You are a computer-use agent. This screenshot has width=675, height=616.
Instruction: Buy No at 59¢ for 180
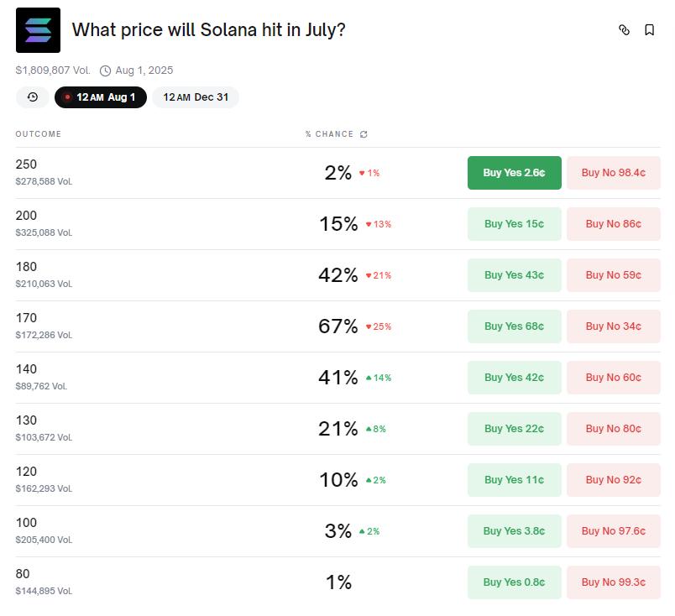click(613, 275)
